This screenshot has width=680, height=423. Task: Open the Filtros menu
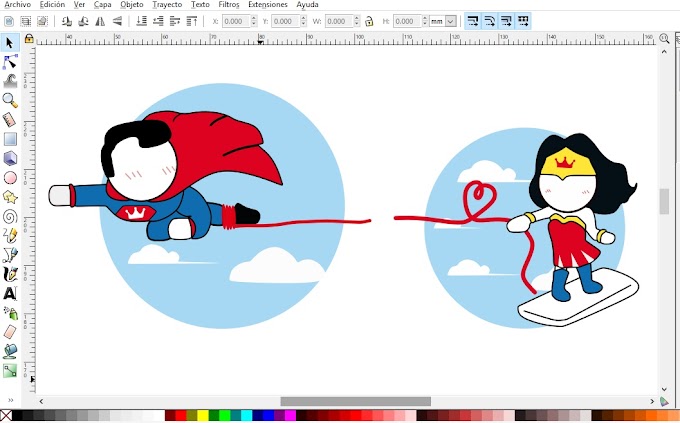point(229,5)
